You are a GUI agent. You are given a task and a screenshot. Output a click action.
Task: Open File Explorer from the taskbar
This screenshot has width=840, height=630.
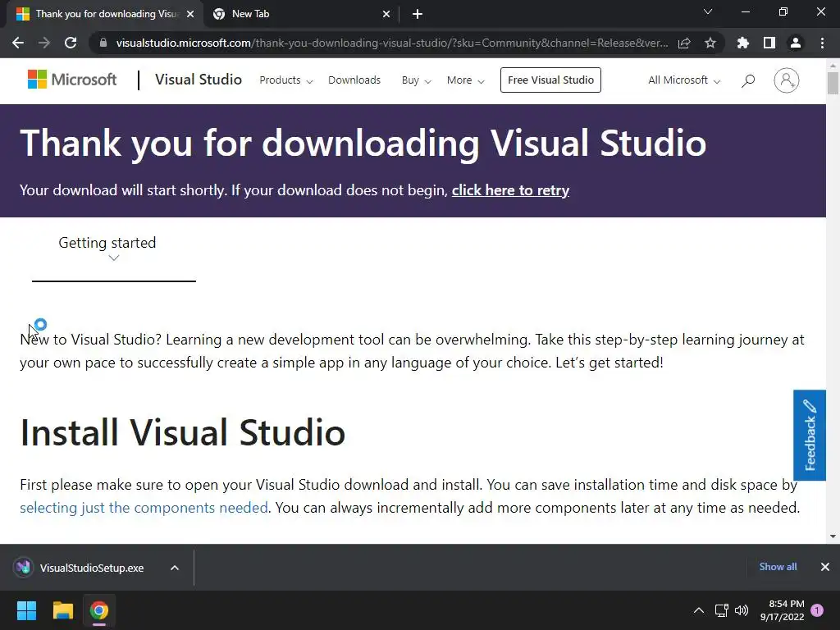tap(62, 610)
